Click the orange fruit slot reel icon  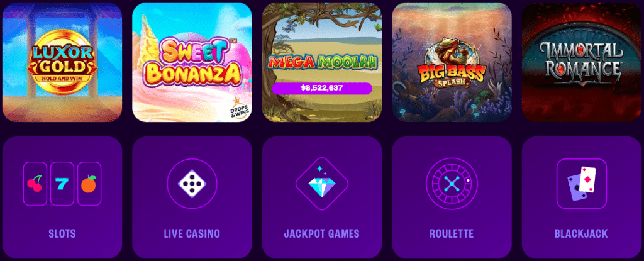[89, 184]
